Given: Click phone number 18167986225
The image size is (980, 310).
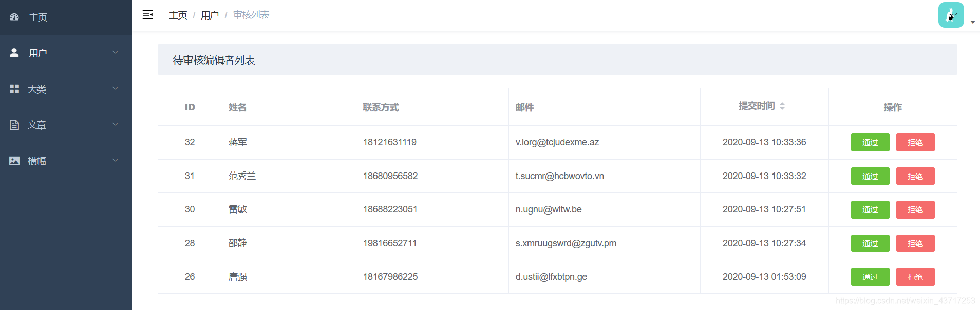Looking at the screenshot, I should click(390, 277).
